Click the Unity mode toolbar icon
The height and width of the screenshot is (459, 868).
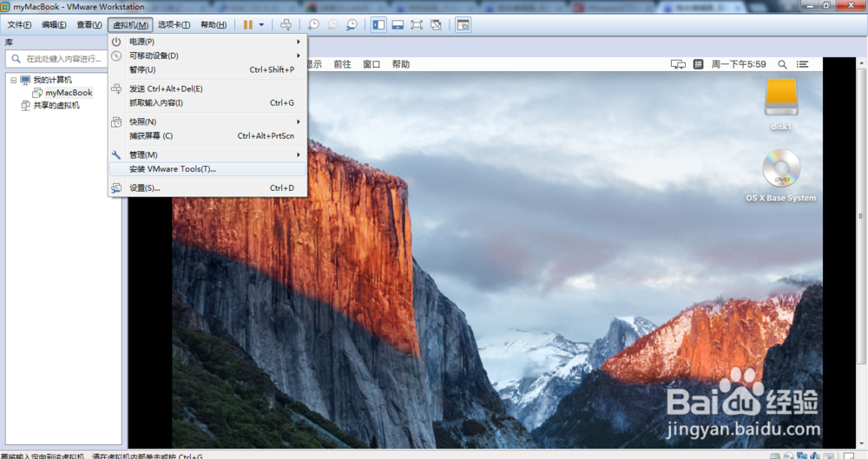437,25
